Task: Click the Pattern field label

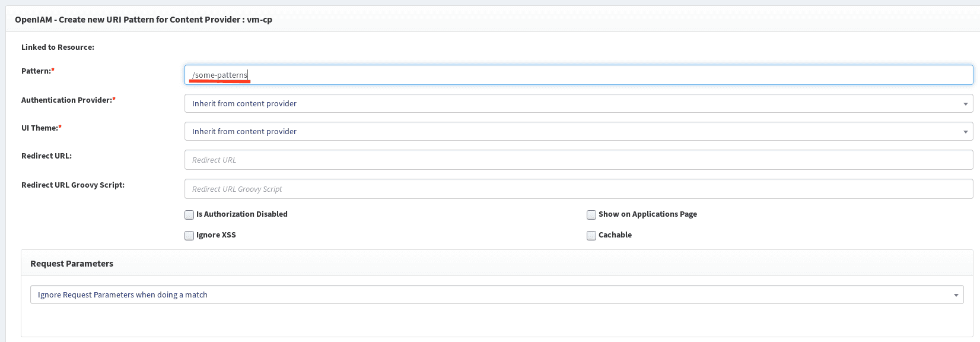Action: click(36, 71)
